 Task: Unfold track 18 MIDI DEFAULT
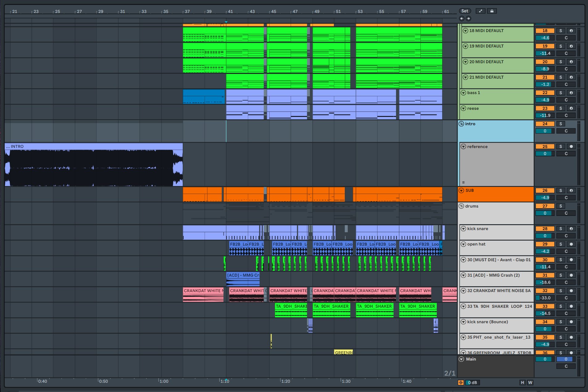465,31
